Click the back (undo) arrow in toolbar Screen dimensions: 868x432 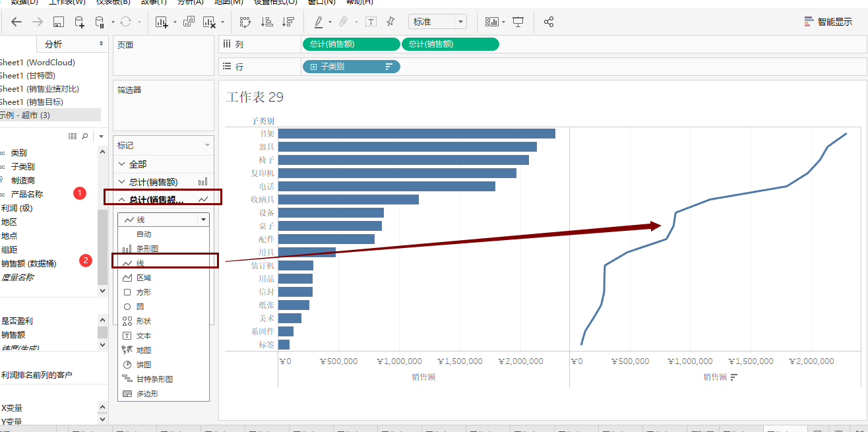click(x=16, y=22)
